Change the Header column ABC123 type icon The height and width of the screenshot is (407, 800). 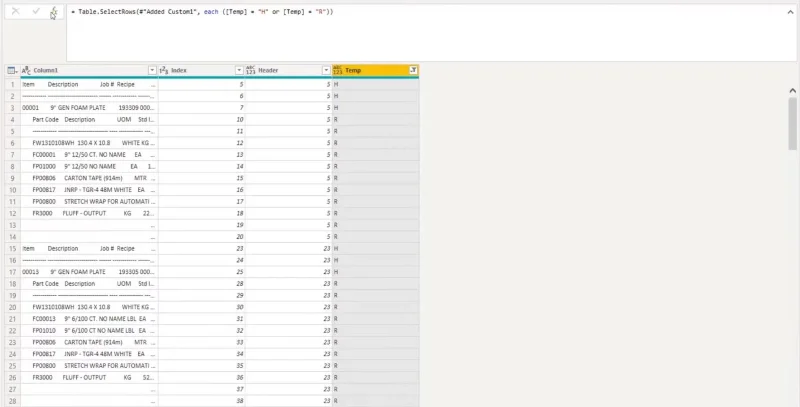tap(251, 70)
